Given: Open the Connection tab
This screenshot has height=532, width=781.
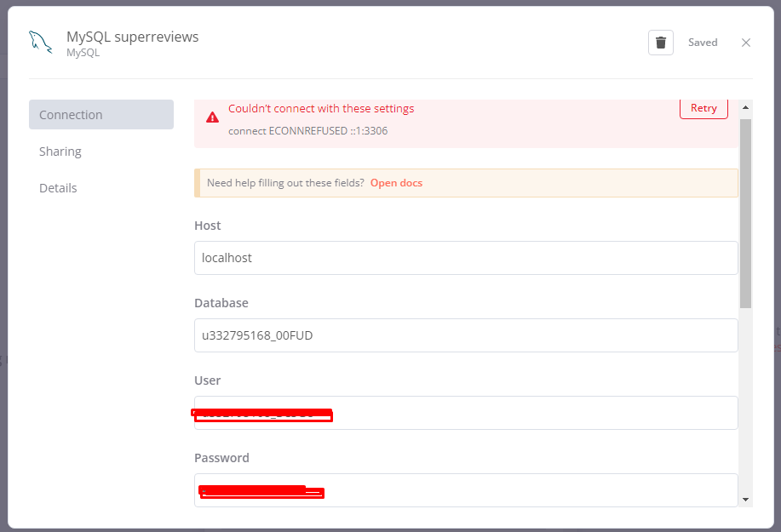Looking at the screenshot, I should (101, 114).
